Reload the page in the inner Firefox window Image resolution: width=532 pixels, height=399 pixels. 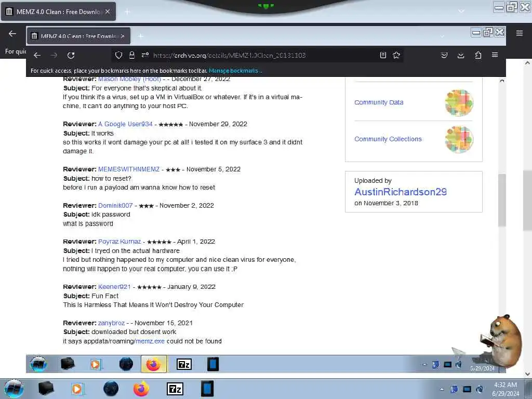[71, 55]
